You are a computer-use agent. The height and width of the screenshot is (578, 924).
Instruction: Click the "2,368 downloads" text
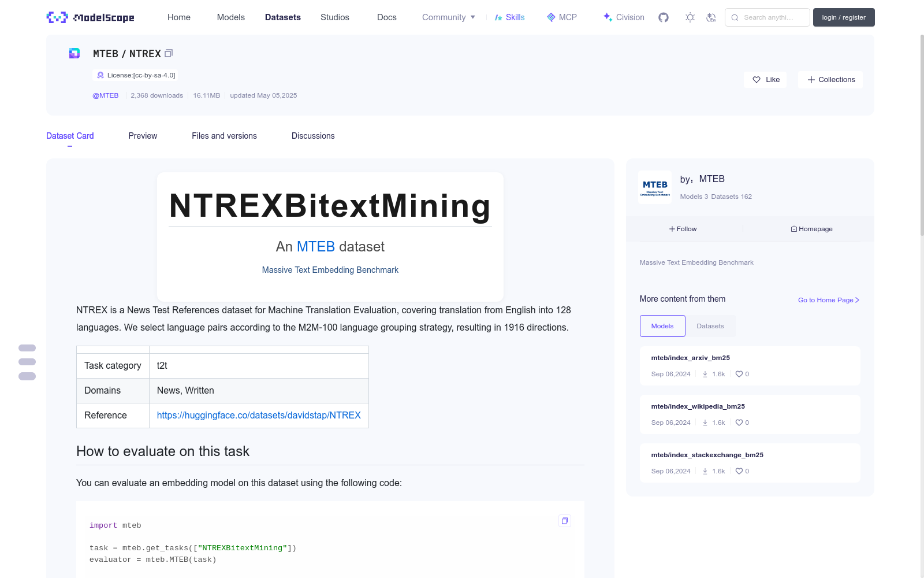(157, 95)
